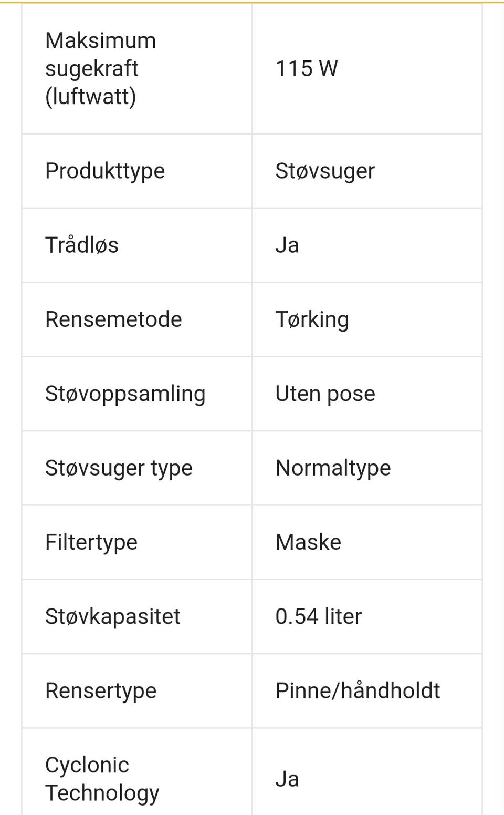Select the "Pinne/håndholdt" value
The image size is (504, 815).
pos(358,691)
